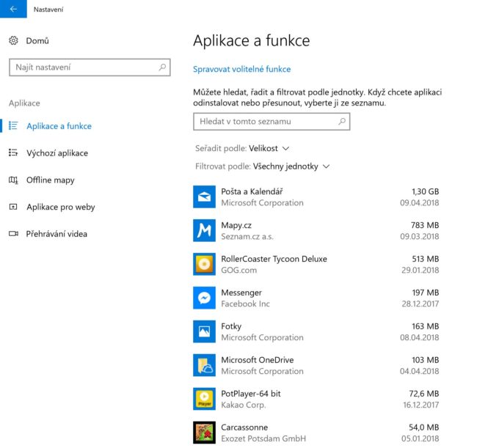Click the Nastavení window title
Viewport: 477px width, 448px height.
tap(48, 10)
